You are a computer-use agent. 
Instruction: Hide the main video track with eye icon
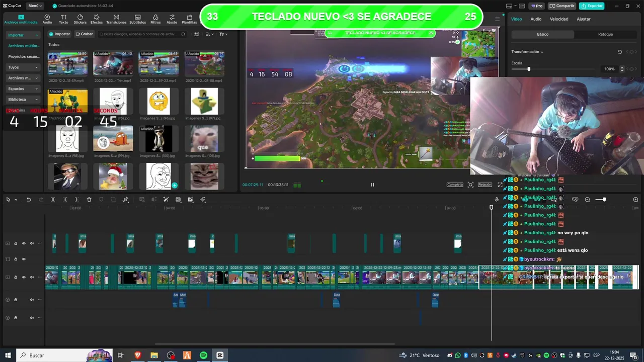24,278
